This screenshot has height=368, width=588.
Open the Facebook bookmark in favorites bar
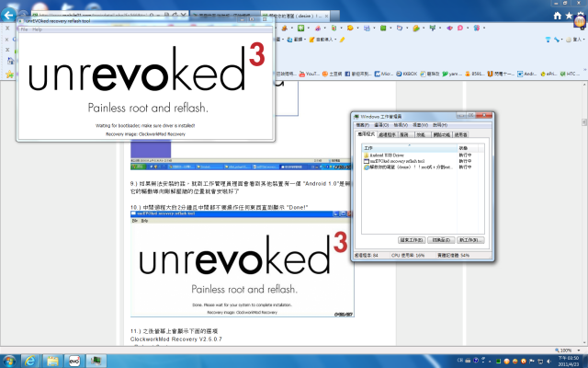tap(358, 74)
